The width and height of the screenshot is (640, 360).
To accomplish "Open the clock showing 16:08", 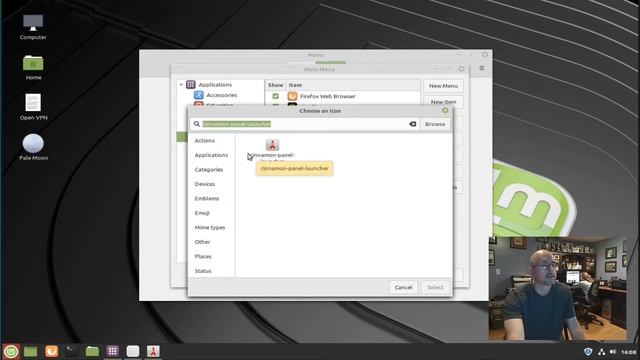I will 629,352.
